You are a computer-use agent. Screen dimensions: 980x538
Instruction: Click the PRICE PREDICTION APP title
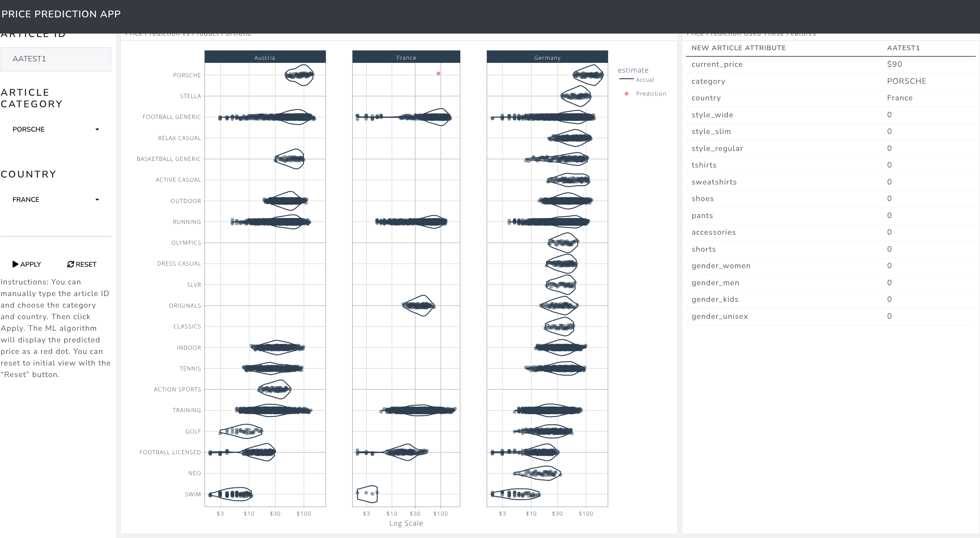61,14
